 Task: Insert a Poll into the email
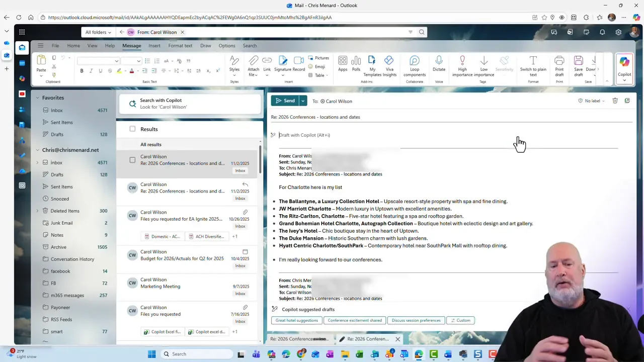[x=356, y=63]
